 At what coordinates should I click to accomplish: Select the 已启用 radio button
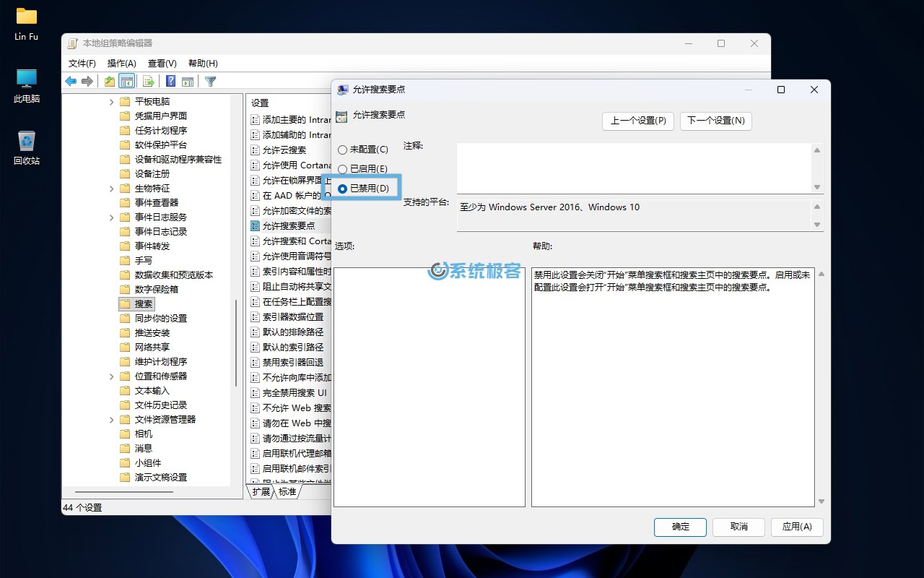point(341,168)
